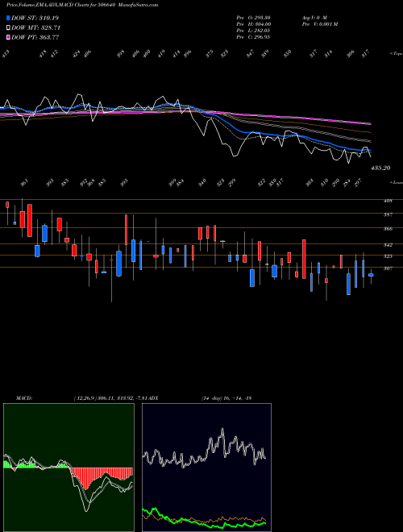Click the previous open value 'O: 293.30'

coord(259,17)
